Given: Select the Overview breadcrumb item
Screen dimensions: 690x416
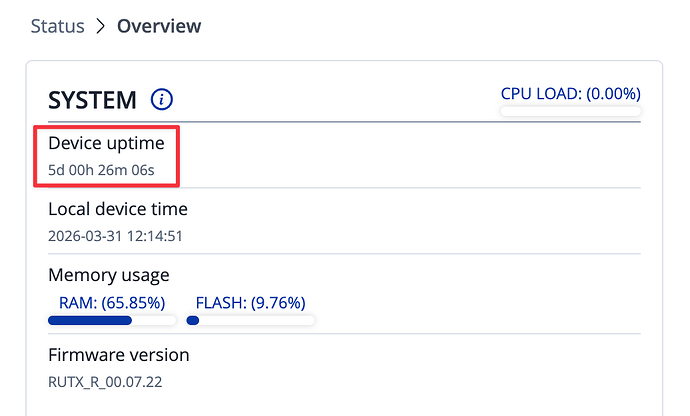Looking at the screenshot, I should (159, 26).
